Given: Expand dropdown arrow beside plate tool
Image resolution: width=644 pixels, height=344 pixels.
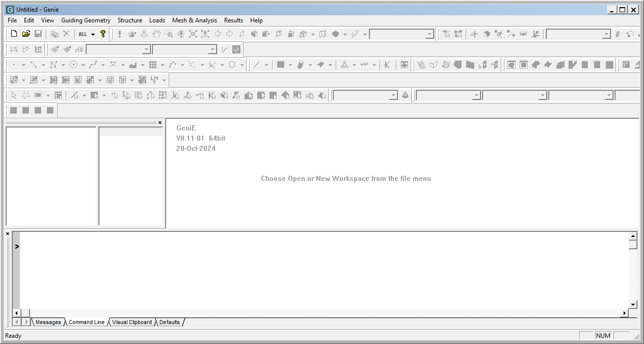Looking at the screenshot, I should (x=290, y=65).
